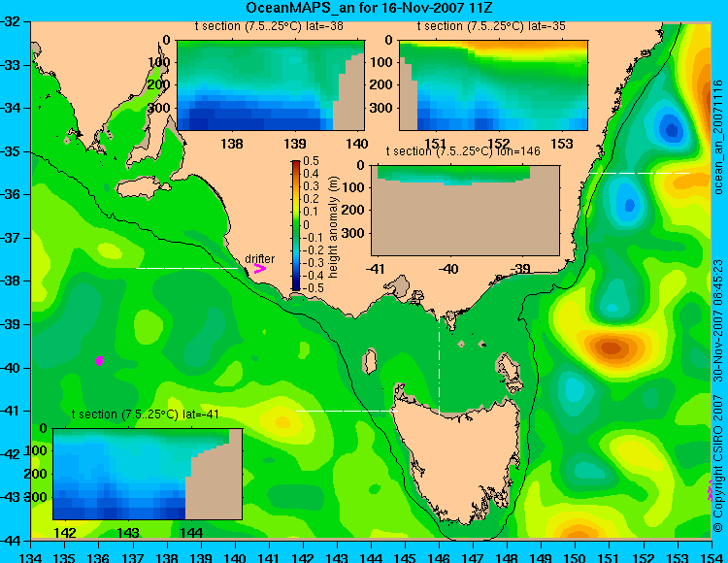Click the red warm eddy east of Bass Strait
The width and height of the screenshot is (728, 563).
pos(611,348)
